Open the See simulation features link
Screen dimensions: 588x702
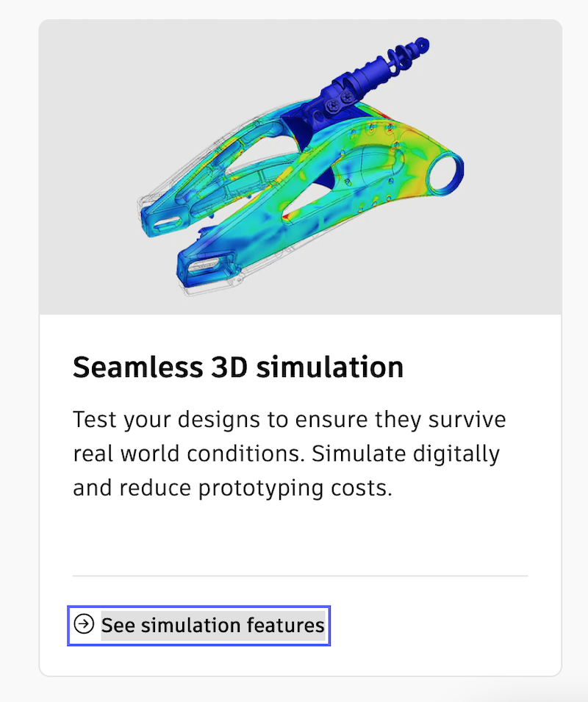coord(198,626)
